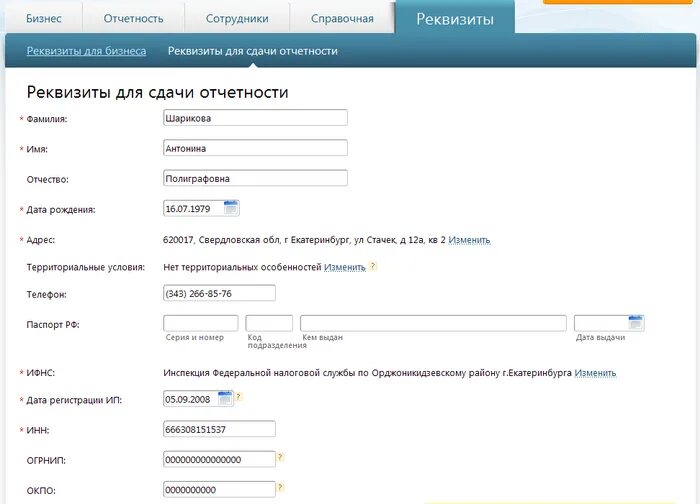Show help hint for ОГРНИП field
Screen dimensions: 700x504
(280, 457)
